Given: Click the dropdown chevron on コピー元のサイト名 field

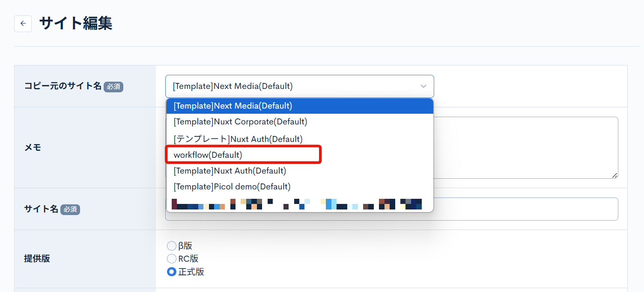Looking at the screenshot, I should point(423,86).
